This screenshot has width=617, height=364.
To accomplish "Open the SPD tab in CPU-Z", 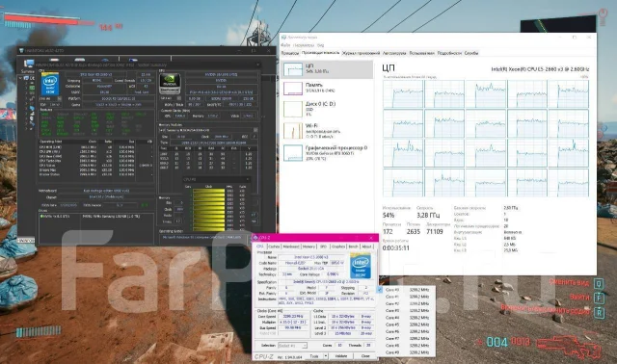I will [x=323, y=247].
